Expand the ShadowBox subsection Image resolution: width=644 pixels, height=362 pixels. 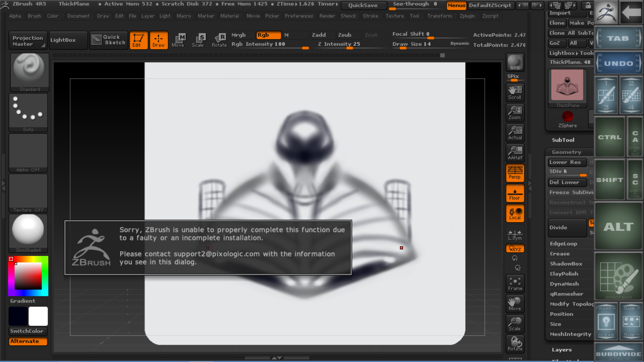click(x=566, y=264)
